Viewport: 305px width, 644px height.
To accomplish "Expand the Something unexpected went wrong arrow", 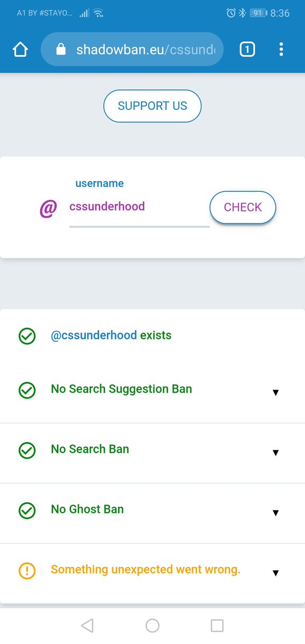I will point(276,573).
